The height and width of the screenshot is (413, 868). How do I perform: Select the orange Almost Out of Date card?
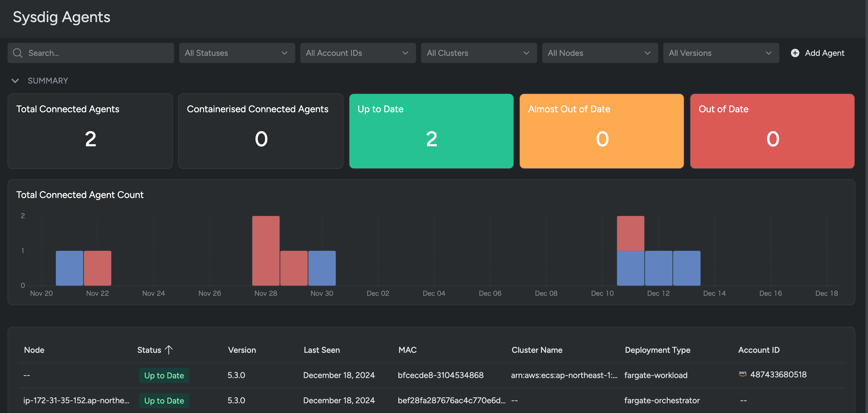click(x=601, y=131)
